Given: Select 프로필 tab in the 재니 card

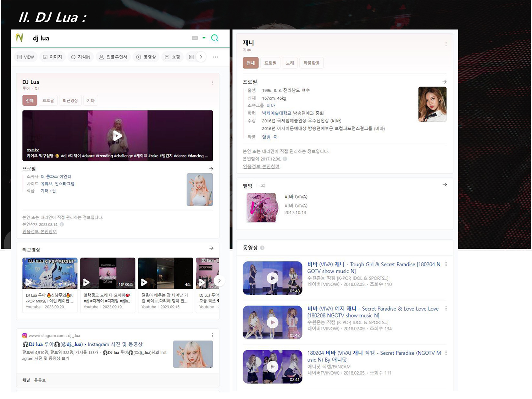Looking at the screenshot, I should coord(270,63).
